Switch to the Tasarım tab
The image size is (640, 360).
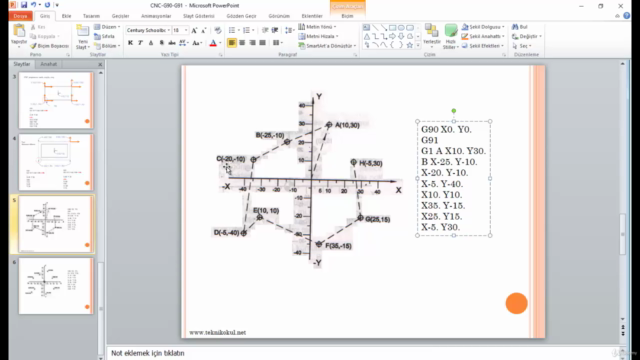click(x=91, y=16)
